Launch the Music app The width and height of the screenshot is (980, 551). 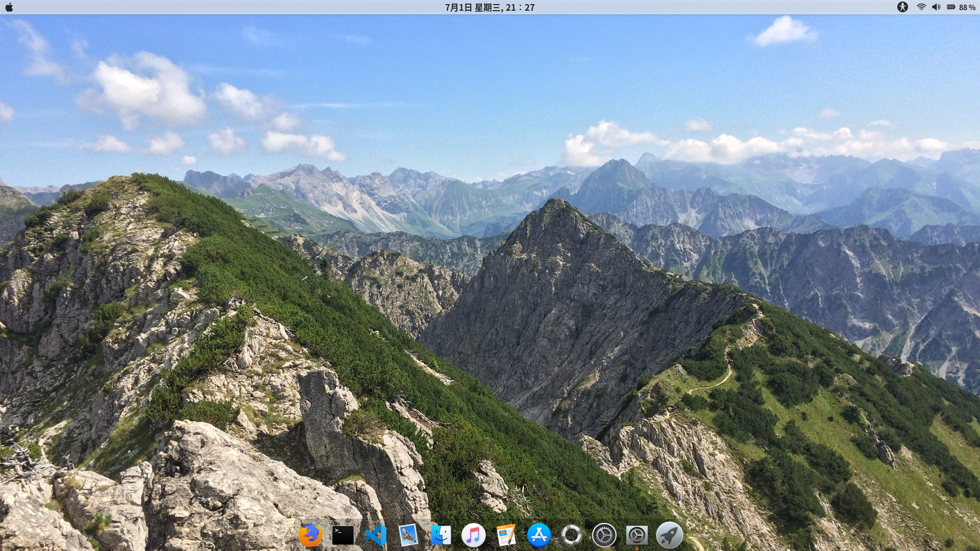click(x=473, y=535)
